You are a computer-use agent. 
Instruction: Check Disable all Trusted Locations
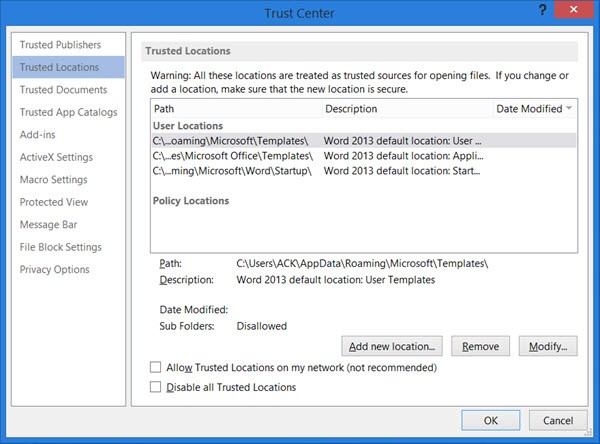pos(155,387)
